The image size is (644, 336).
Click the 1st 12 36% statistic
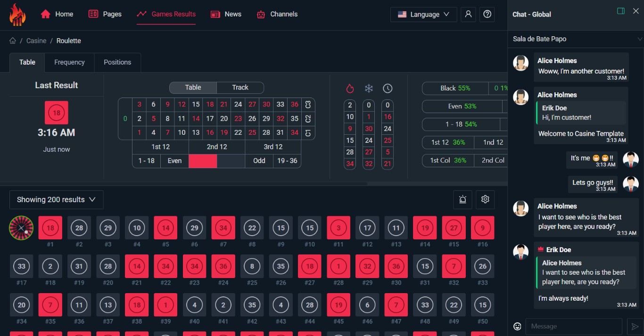tap(448, 142)
